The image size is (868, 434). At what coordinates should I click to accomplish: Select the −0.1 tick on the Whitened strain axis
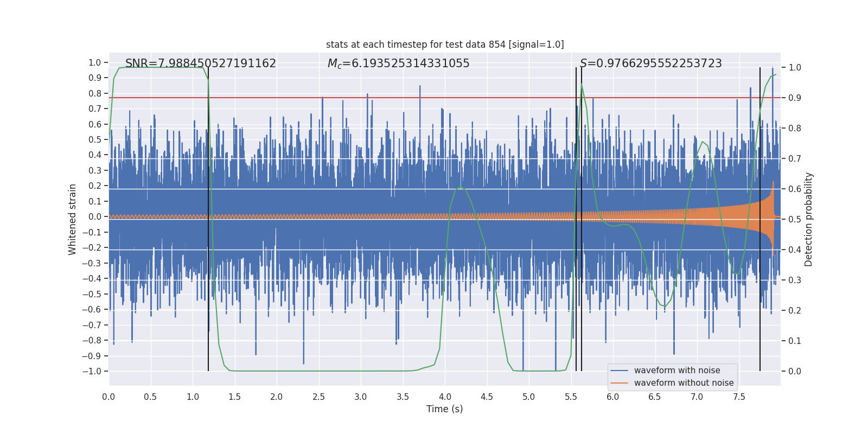(92, 232)
